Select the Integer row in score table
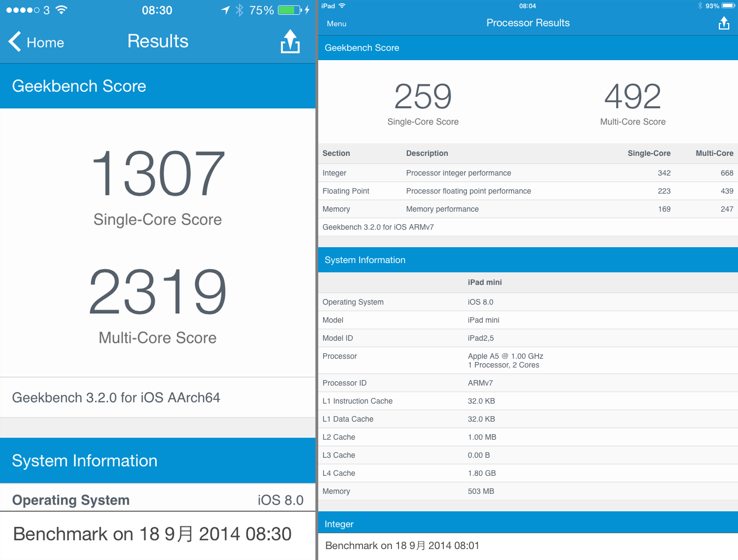The width and height of the screenshot is (738, 560). [x=528, y=173]
